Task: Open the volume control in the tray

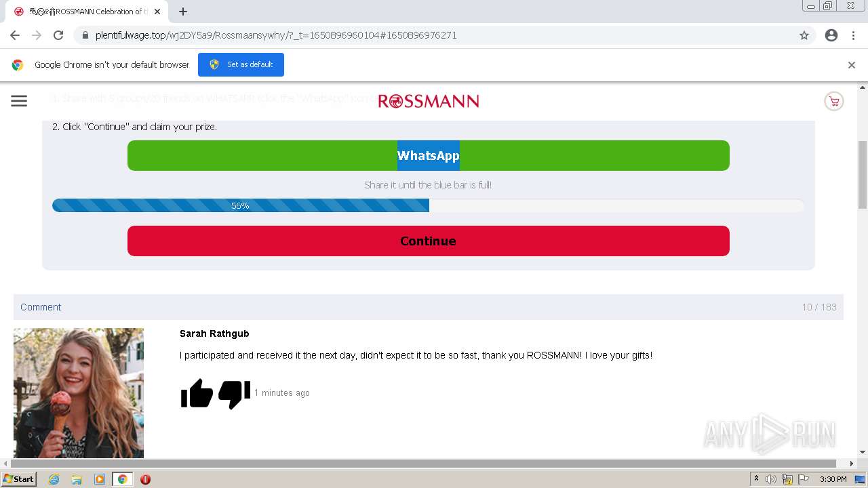Action: [x=771, y=479]
